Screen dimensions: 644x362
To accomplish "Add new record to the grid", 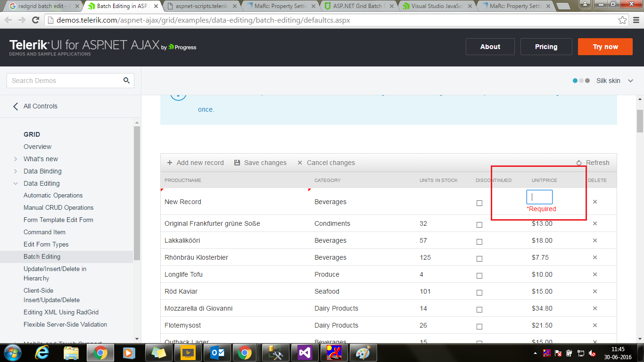I will tap(195, 163).
